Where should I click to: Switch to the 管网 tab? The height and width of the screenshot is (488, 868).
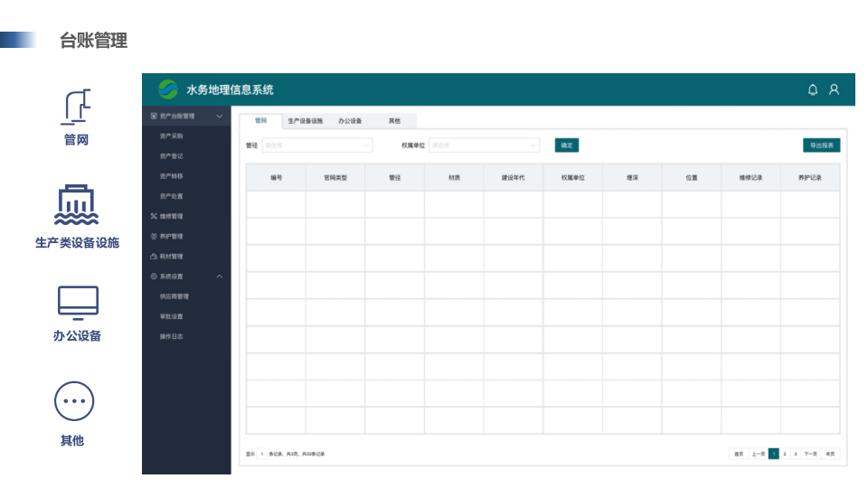click(260, 120)
